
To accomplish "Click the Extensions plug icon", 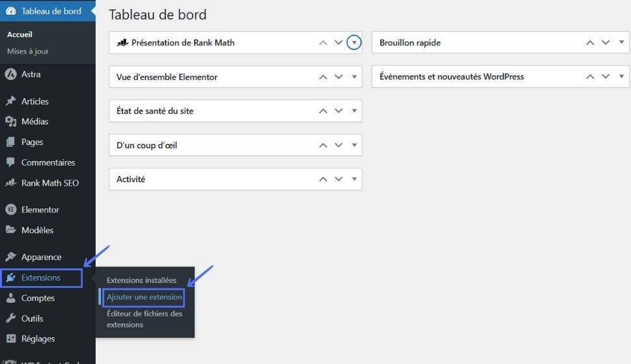I will tap(11, 278).
